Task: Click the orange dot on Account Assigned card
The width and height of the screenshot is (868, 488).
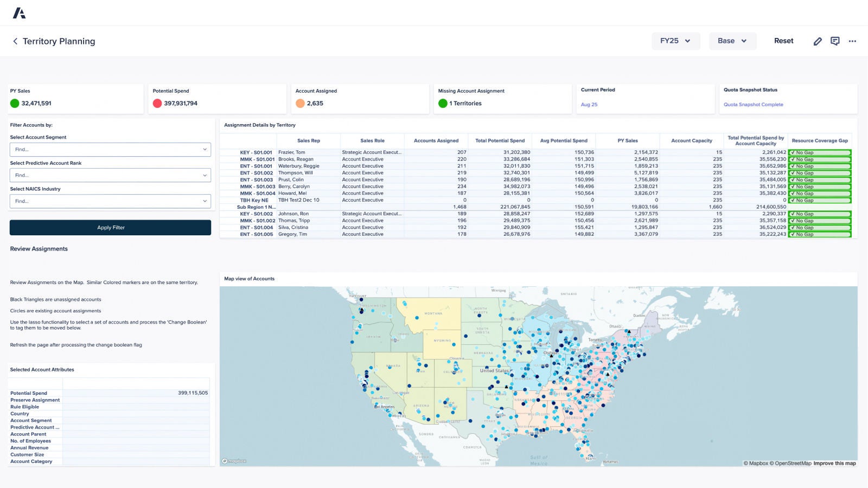Action: 301,102
